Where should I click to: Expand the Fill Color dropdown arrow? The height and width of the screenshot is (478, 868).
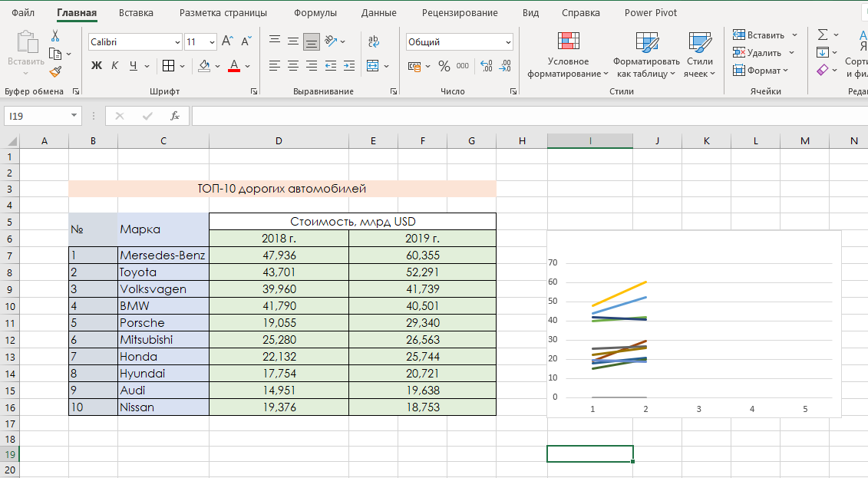point(217,67)
